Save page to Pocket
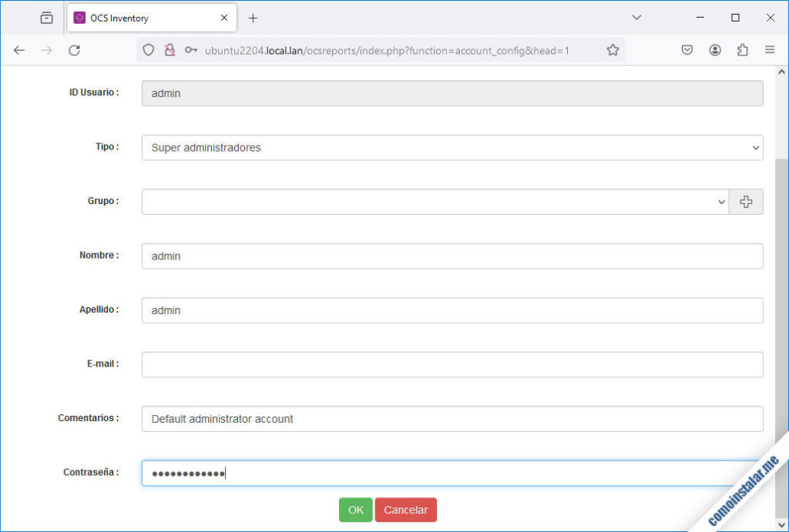This screenshot has width=789, height=532. (x=687, y=50)
